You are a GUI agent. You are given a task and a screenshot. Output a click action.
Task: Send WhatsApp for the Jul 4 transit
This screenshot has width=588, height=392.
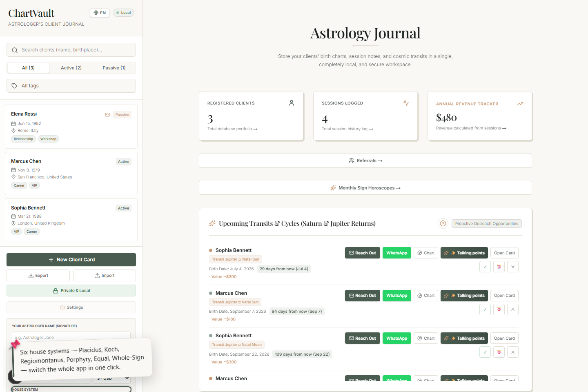pyautogui.click(x=397, y=253)
